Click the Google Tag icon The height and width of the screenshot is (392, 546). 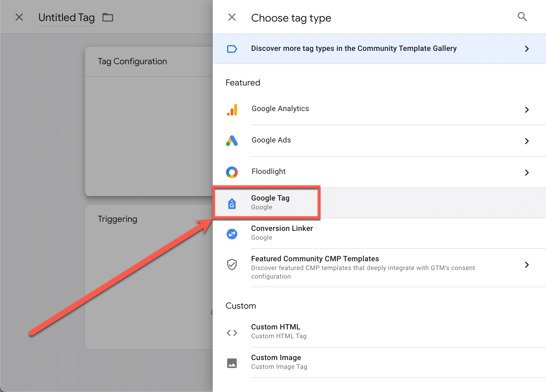pos(232,204)
